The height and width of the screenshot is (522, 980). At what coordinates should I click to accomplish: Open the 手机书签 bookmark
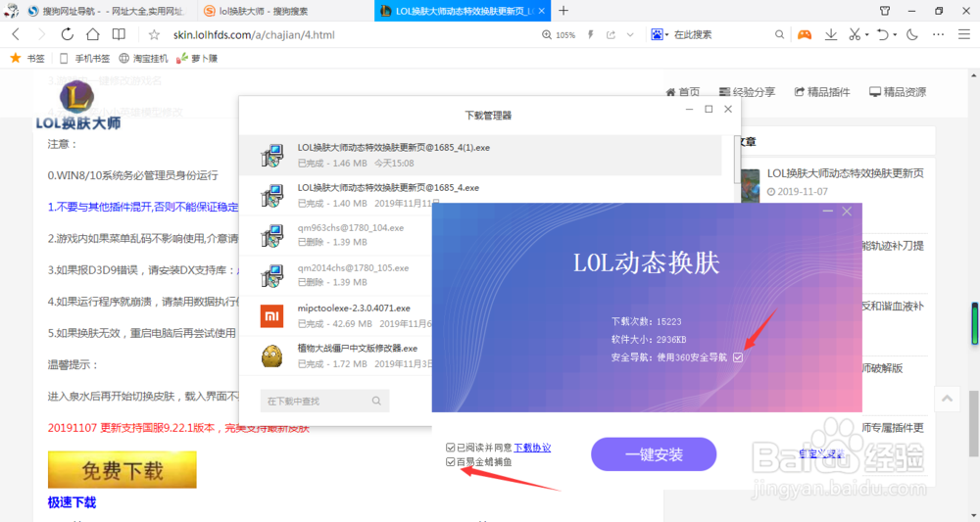click(84, 58)
